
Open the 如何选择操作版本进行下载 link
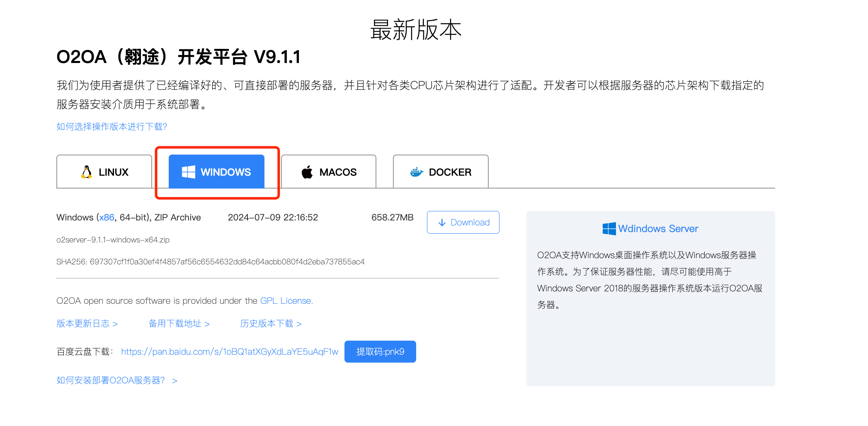(111, 126)
